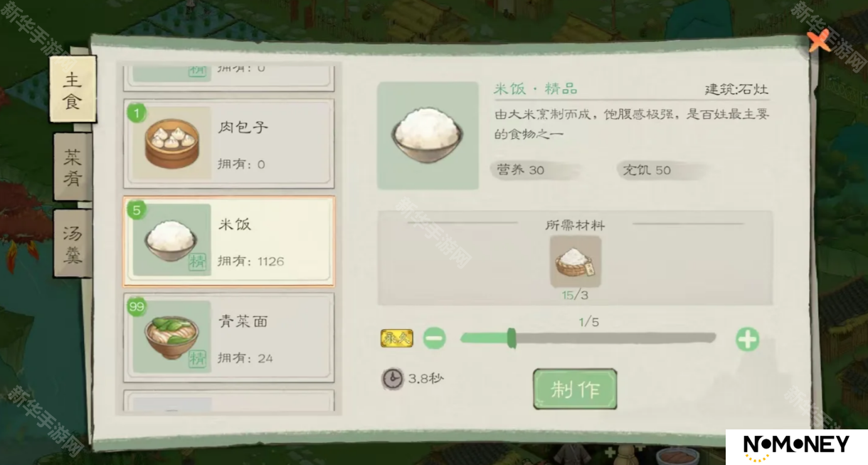Click the large rice bowl preview image
The height and width of the screenshot is (465, 868).
428,135
